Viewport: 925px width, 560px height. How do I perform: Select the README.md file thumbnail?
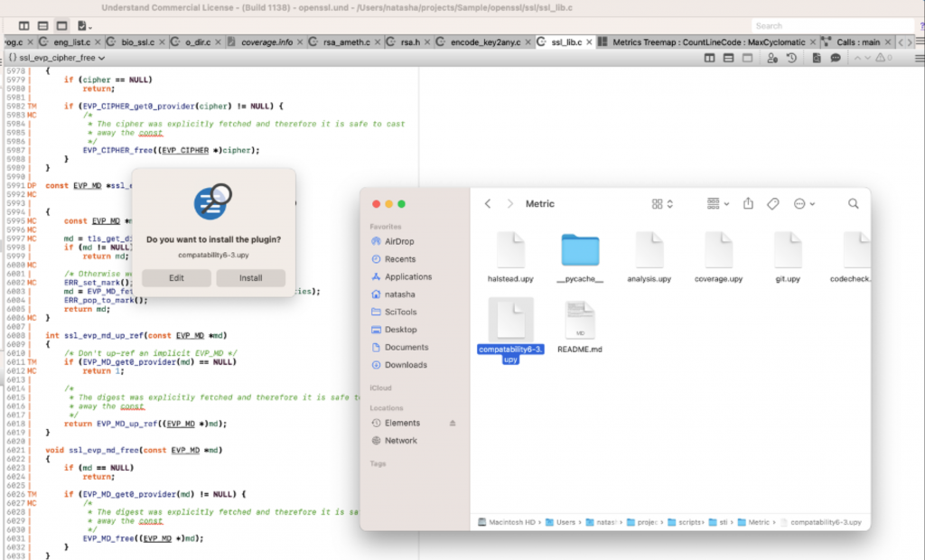(579, 321)
